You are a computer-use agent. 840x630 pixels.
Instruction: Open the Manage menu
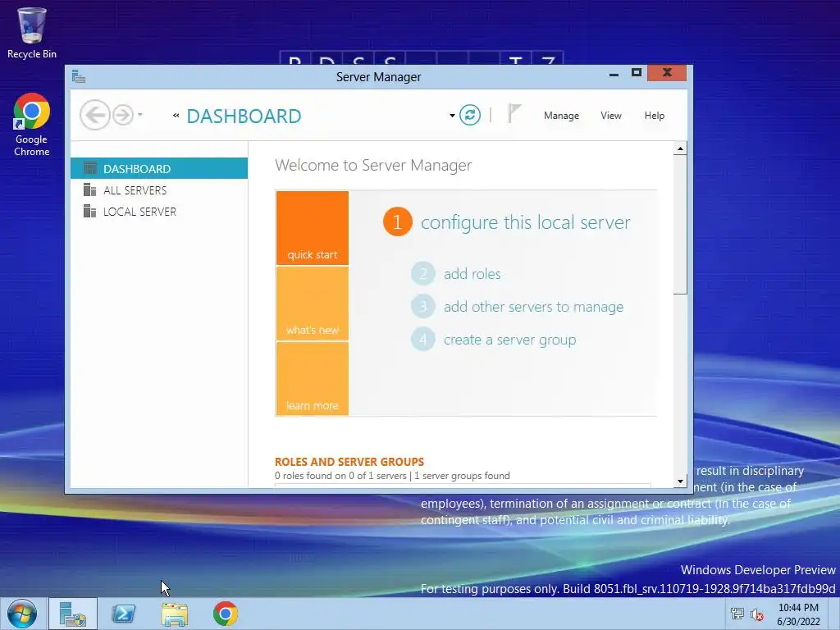pos(561,116)
